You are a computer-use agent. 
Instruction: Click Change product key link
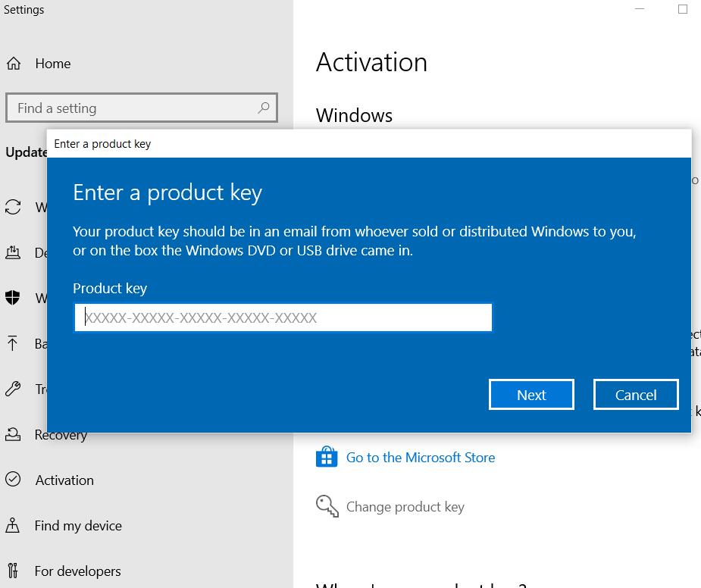coord(405,507)
